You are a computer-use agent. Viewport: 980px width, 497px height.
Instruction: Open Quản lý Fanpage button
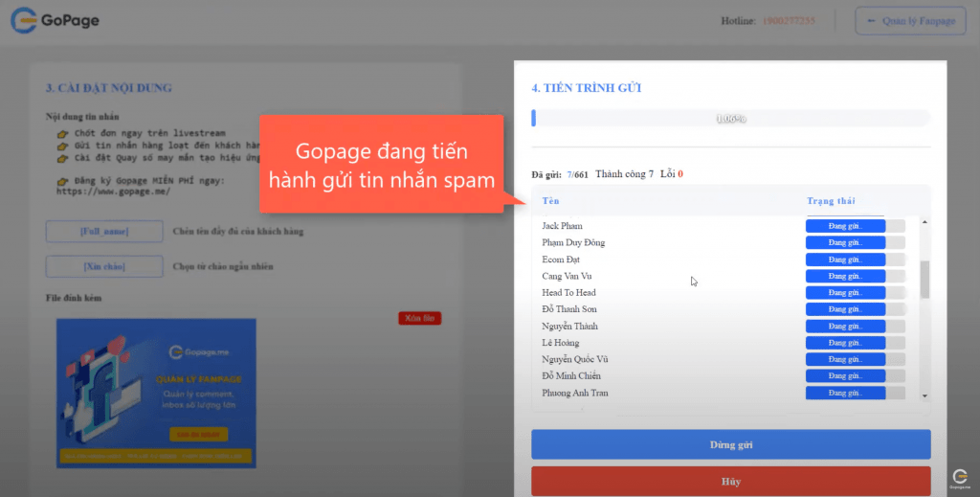click(910, 21)
